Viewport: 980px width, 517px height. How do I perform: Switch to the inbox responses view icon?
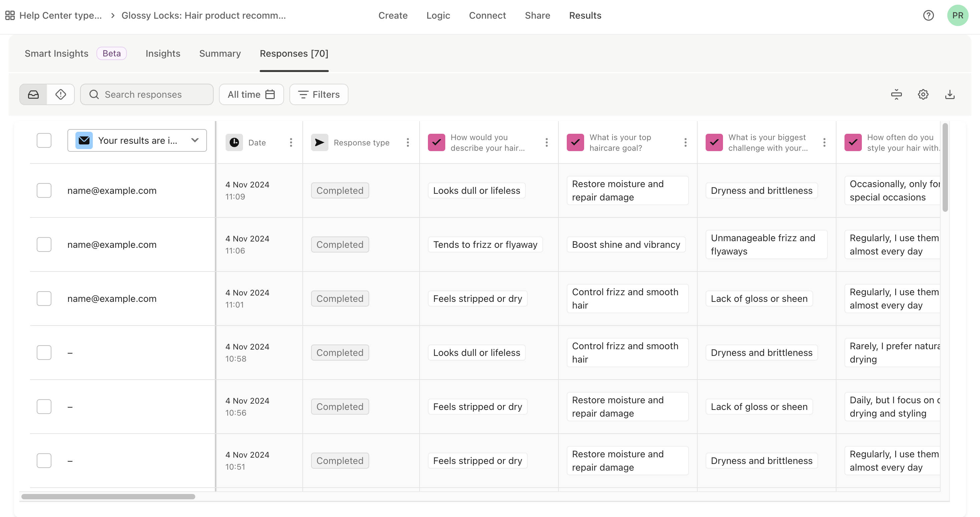(33, 94)
